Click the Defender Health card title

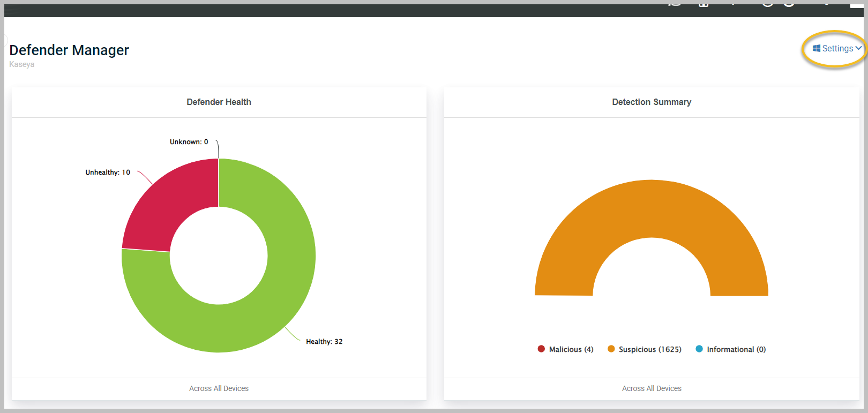[219, 102]
